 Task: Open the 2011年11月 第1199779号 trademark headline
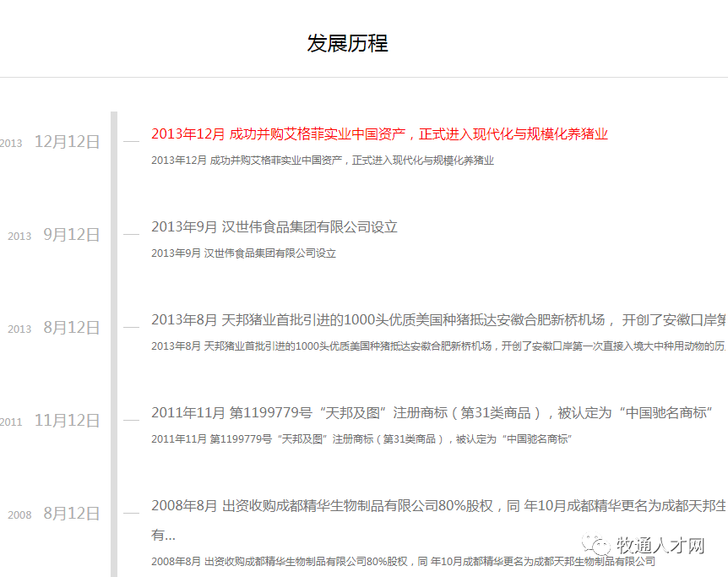click(x=432, y=413)
